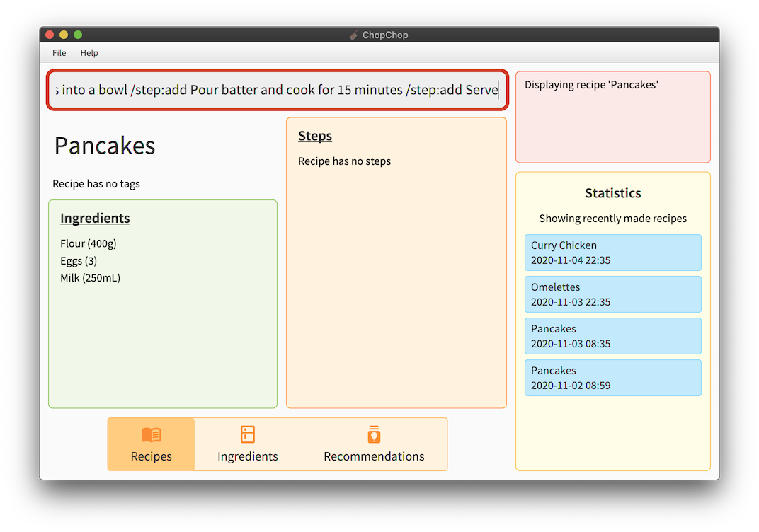Click the command input box
Viewport: 759px width, 532px height.
(277, 90)
